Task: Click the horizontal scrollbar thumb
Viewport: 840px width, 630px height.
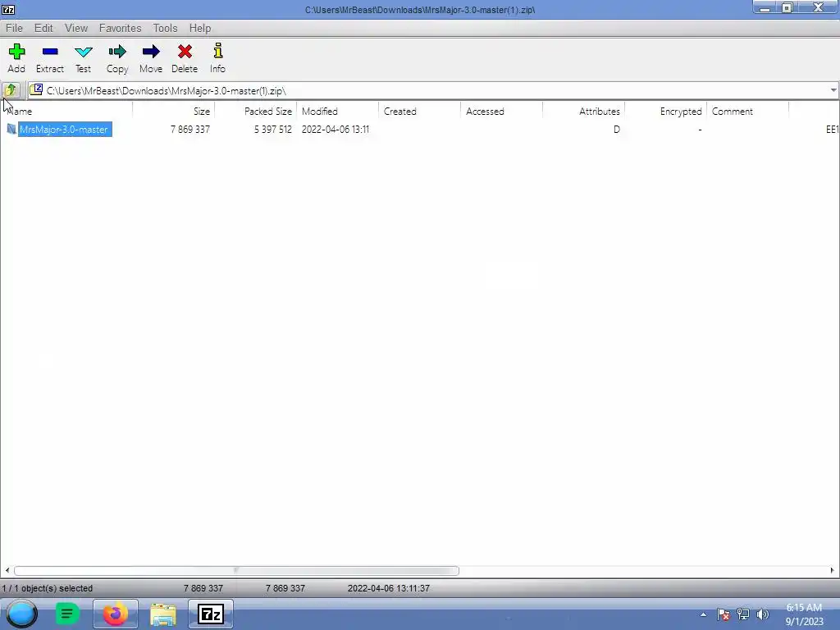Action: click(236, 570)
